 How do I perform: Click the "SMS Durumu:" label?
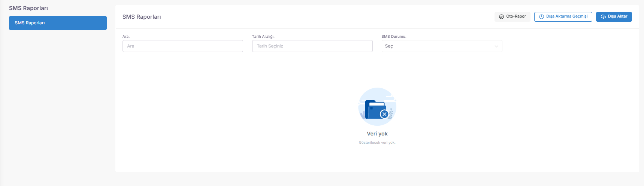click(394, 37)
